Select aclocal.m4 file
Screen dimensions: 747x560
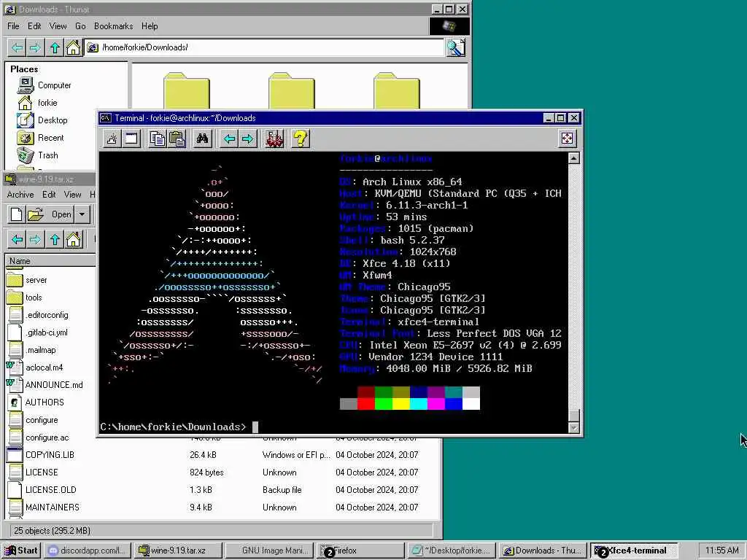[44, 367]
